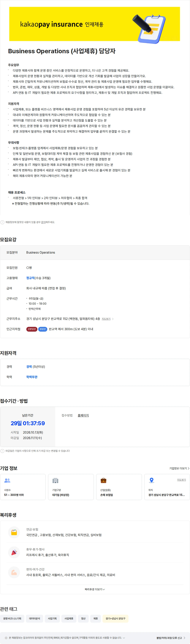Click the 학력무관 education link
Image resolution: width=190 pixels, height=644 pixels.
[32, 377]
